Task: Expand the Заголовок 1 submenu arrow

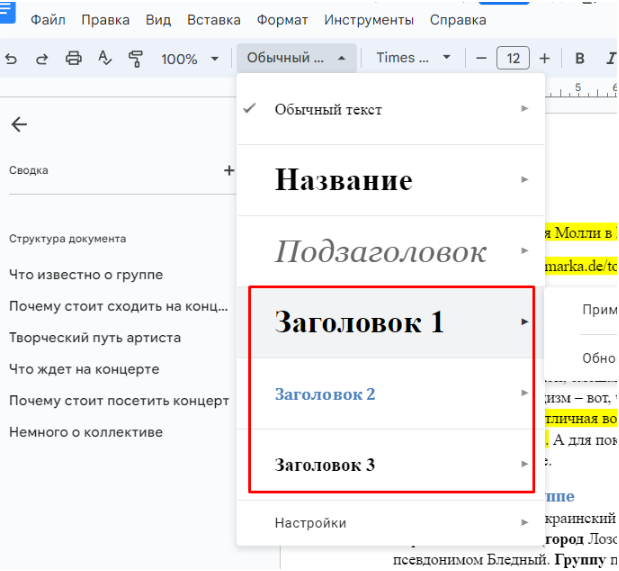Action: click(x=524, y=322)
